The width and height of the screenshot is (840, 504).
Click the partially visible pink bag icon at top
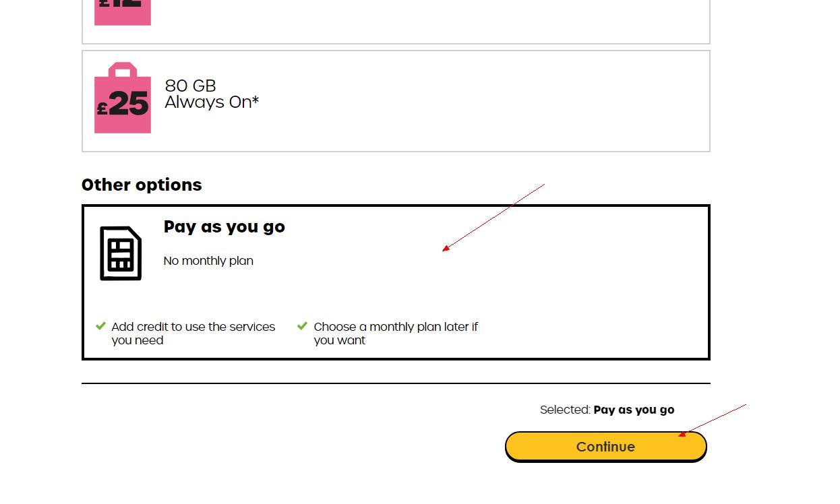point(123,13)
